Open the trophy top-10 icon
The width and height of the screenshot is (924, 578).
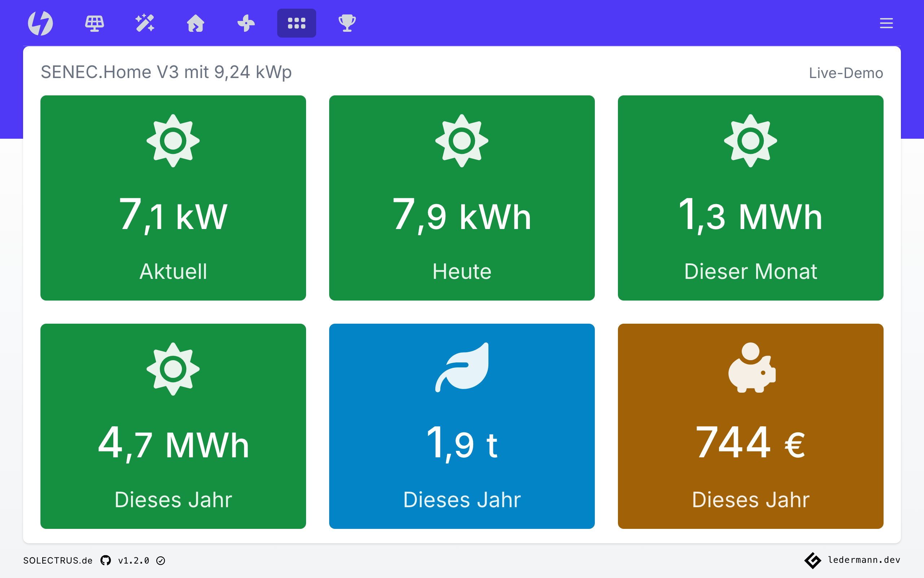click(347, 23)
